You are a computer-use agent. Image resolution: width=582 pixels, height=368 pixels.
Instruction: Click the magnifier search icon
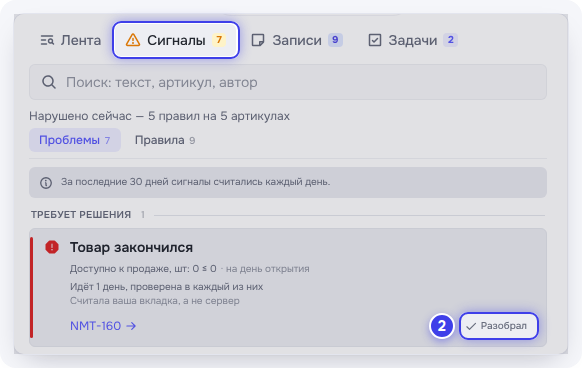pos(49,82)
